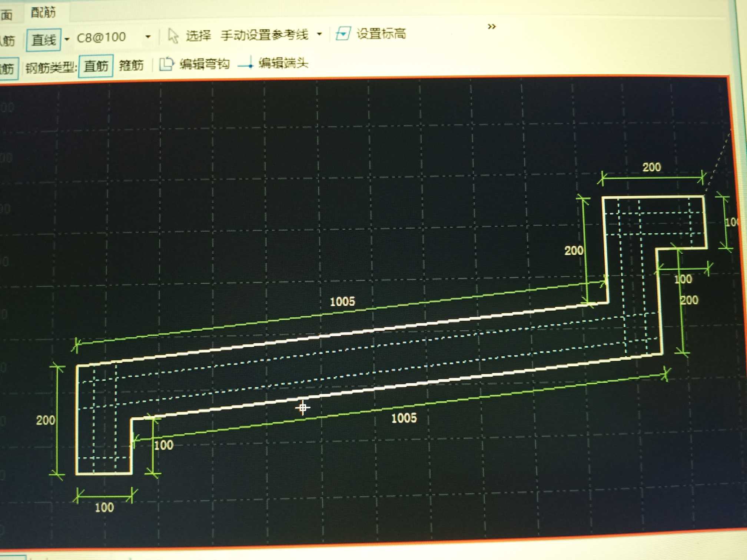Viewport: 747px width, 560px height.
Task: Open the C8@100 rebar spec dropdown
Action: pyautogui.click(x=148, y=37)
